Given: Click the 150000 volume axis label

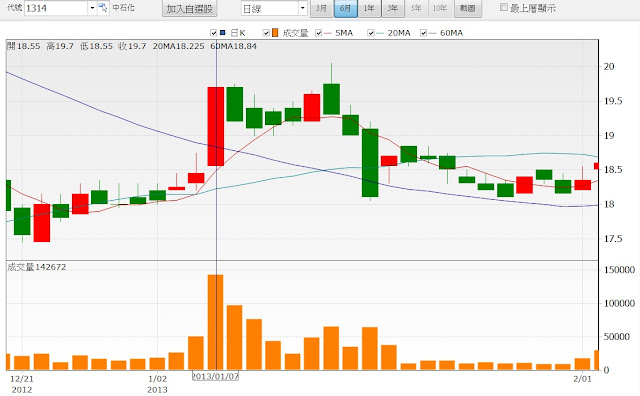Looking at the screenshot, I should tap(619, 270).
